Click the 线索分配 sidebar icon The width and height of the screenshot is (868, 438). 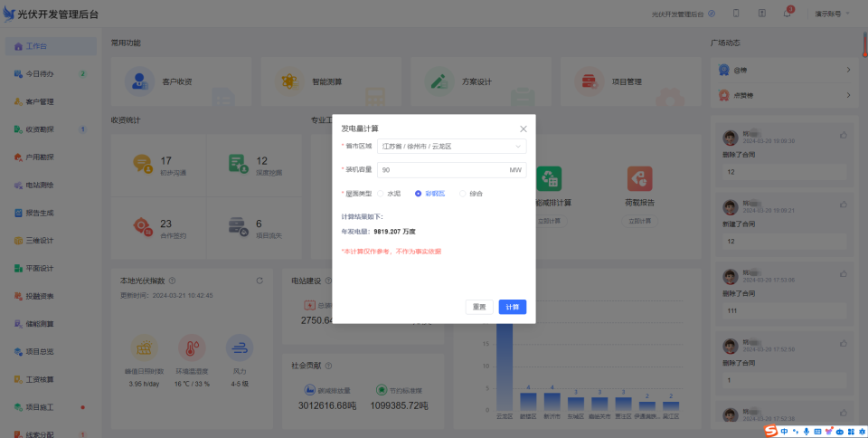tap(18, 434)
